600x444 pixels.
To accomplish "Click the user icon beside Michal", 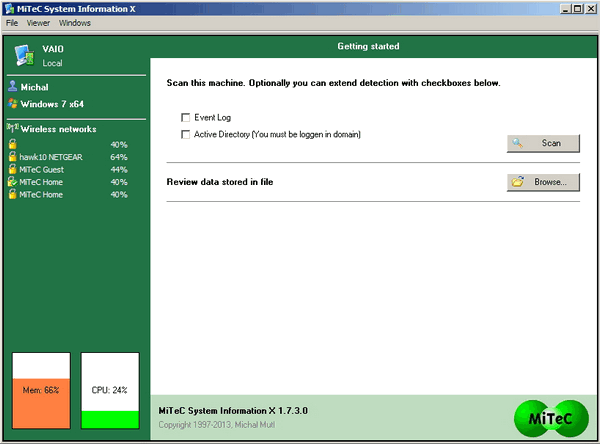I will 13,87.
